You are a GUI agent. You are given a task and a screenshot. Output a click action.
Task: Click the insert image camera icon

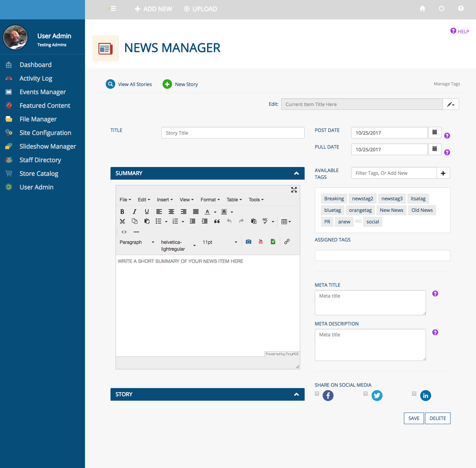coord(249,241)
